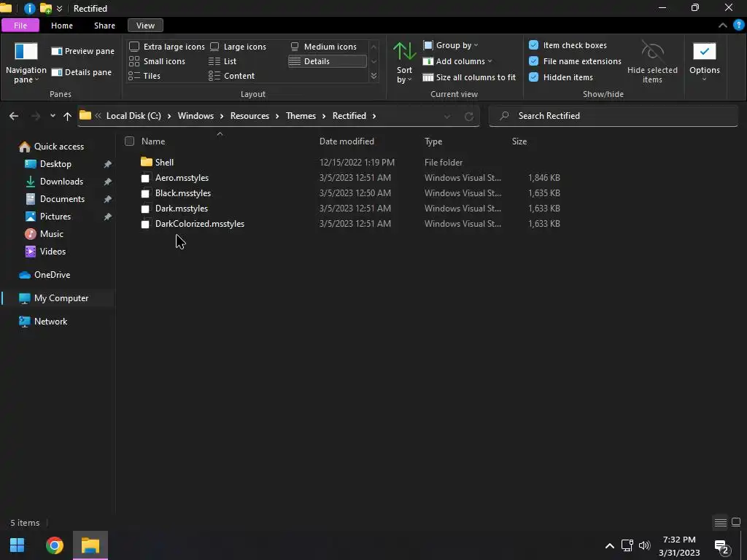Go back to previous folder
Image resolution: width=747 pixels, height=560 pixels.
point(14,116)
